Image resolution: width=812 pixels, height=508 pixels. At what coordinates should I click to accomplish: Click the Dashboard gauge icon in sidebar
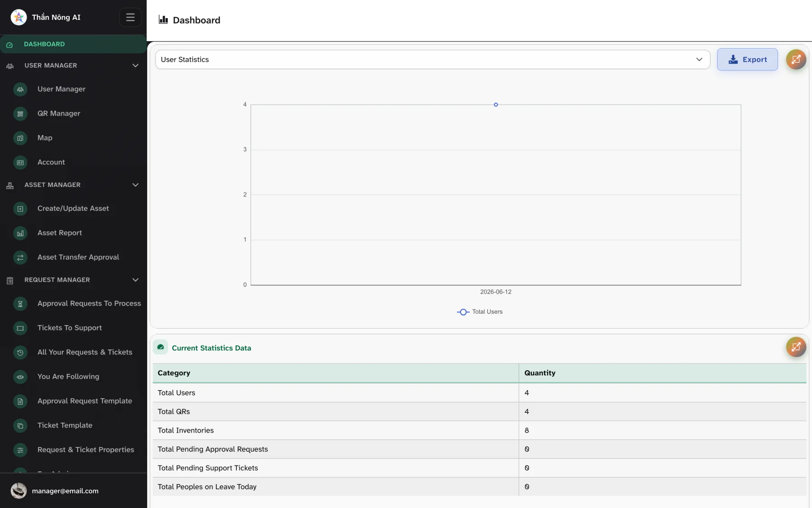[x=9, y=44]
